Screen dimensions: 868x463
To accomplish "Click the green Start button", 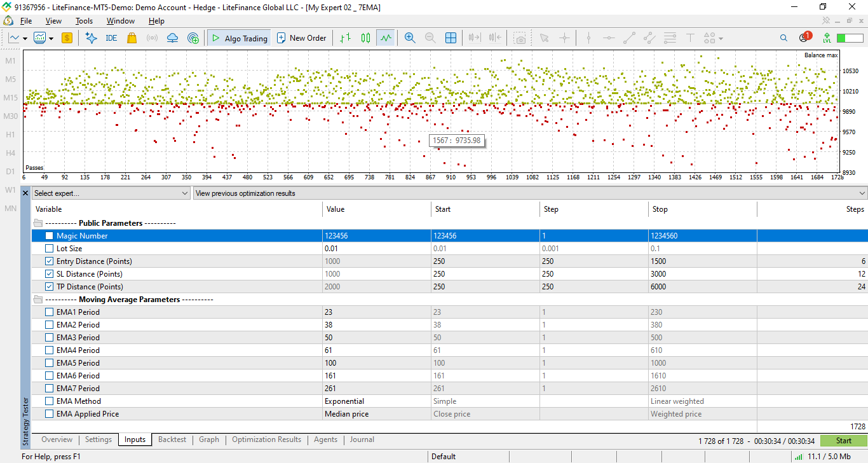I will [x=844, y=441].
